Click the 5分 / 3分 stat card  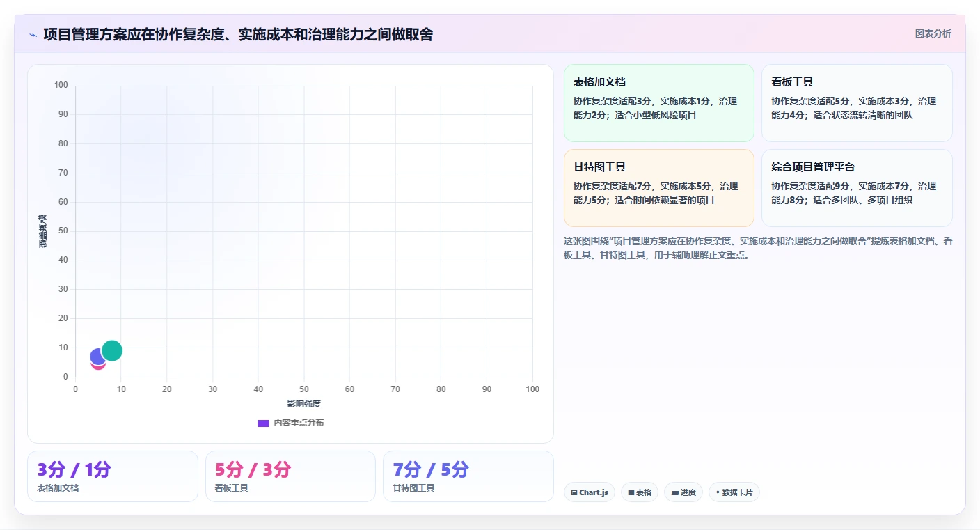tap(290, 476)
